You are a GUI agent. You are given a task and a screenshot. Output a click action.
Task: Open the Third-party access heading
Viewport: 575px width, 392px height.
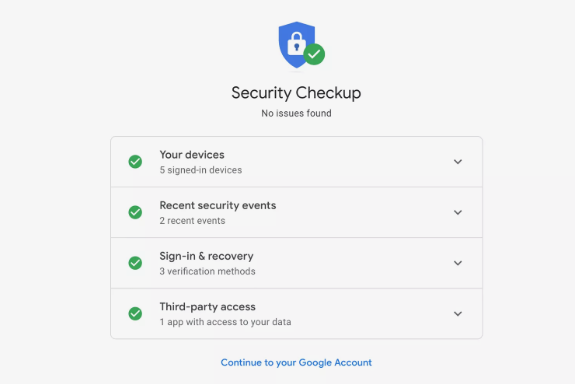tap(208, 307)
